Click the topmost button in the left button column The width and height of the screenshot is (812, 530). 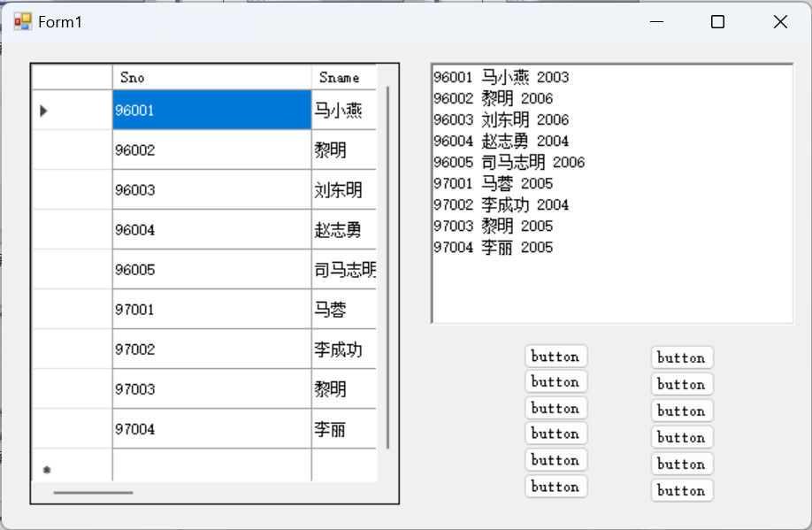555,356
